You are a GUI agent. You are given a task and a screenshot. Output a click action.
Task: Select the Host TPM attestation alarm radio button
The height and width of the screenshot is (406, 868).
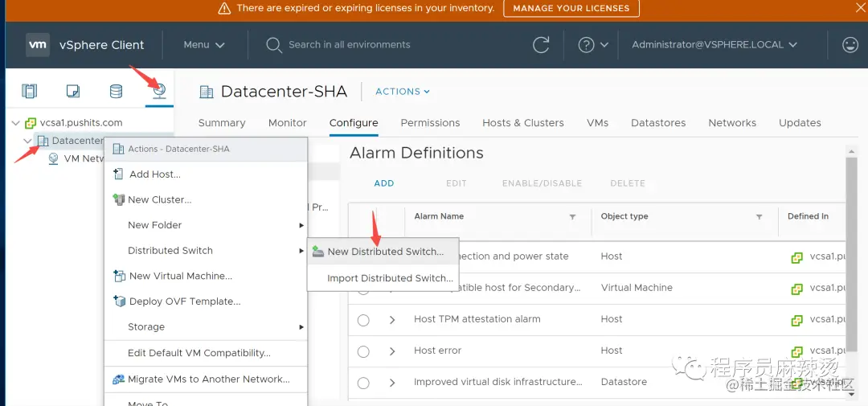click(363, 320)
